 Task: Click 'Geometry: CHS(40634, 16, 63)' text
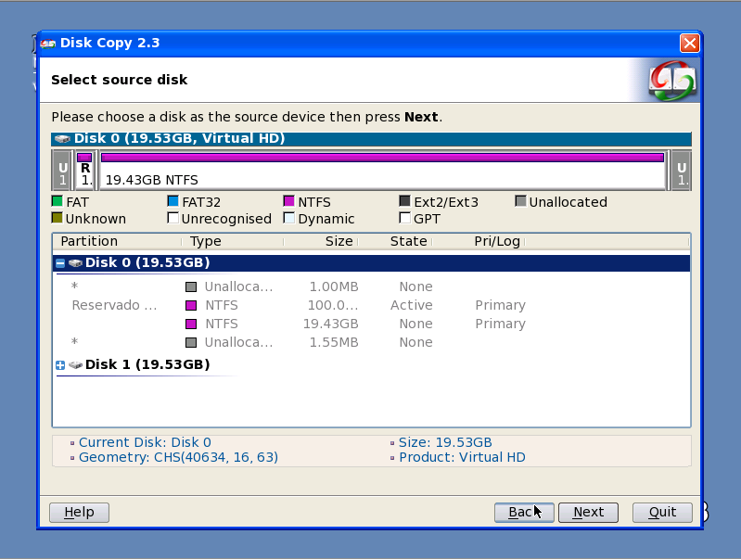(178, 457)
